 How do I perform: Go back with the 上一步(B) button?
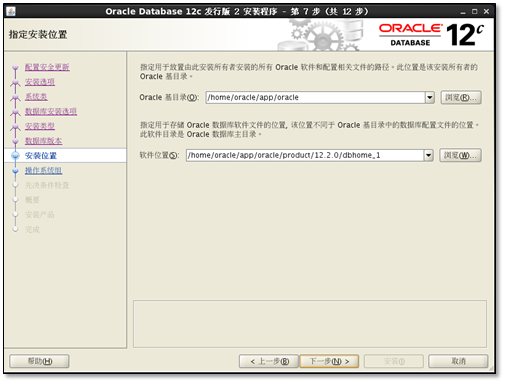click(269, 361)
